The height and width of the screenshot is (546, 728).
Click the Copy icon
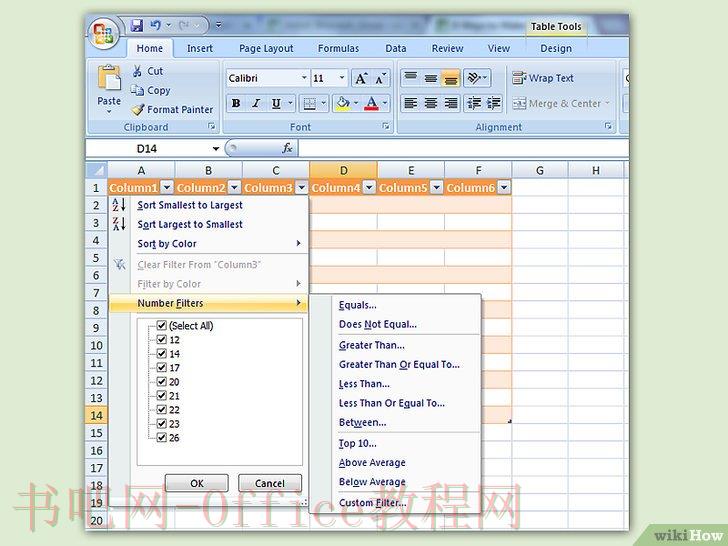pos(137,90)
